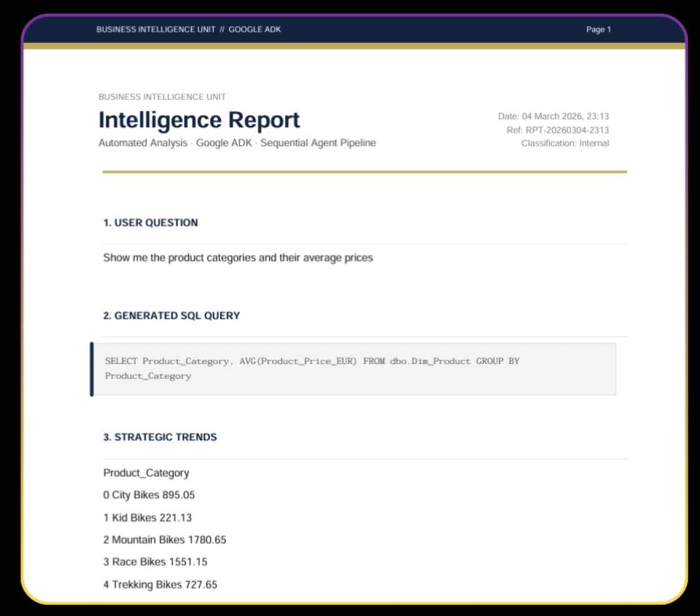Click the gold divider line under the title
The image size is (700, 616).
coord(364,171)
